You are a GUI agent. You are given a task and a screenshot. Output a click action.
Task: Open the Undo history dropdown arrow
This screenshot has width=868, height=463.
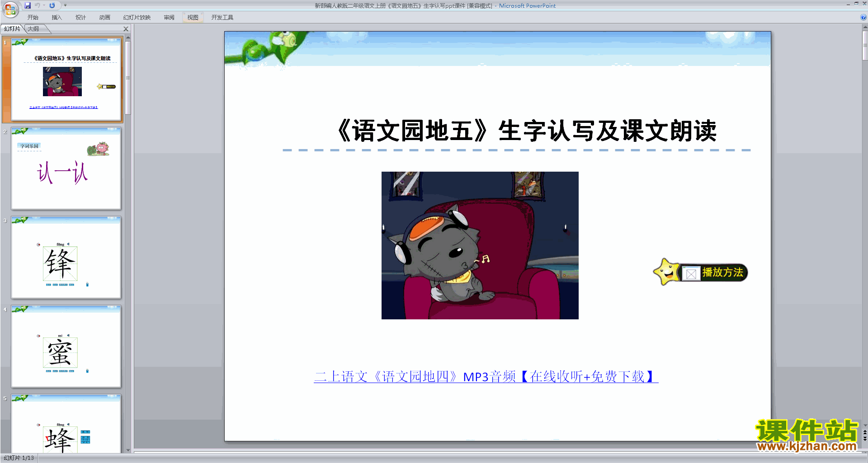tap(44, 5)
